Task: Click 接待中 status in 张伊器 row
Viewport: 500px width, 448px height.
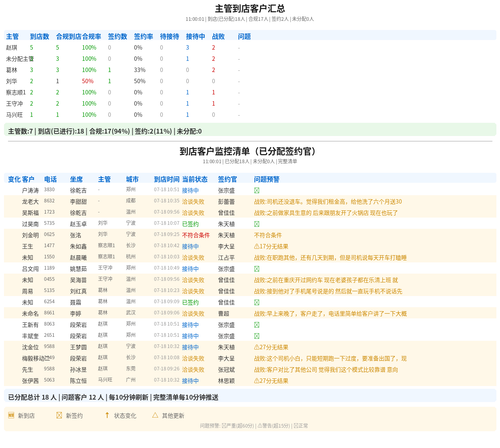Action: coord(190,381)
